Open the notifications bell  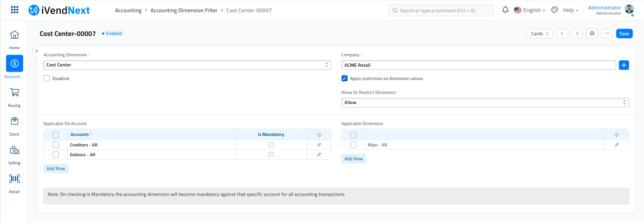point(505,10)
